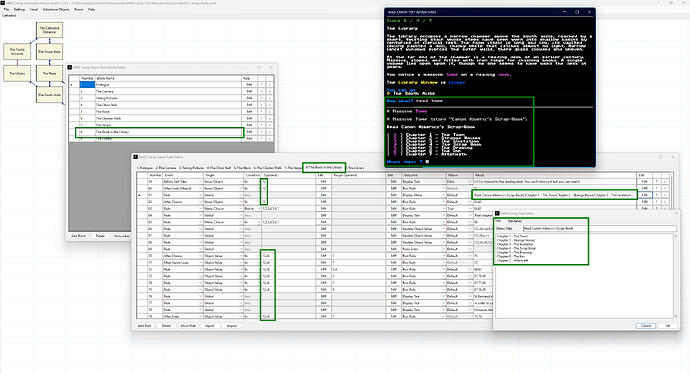Click the Import button in the Rules Editor
Viewport: 690px width, 374px height.
point(232,326)
